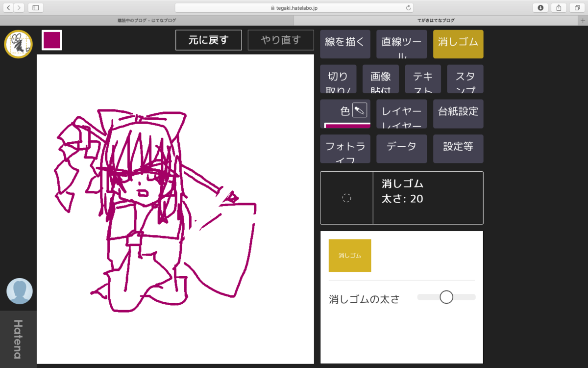This screenshot has width=588, height=368.
Task: Open the current magenta color swatch
Action: coord(51,40)
